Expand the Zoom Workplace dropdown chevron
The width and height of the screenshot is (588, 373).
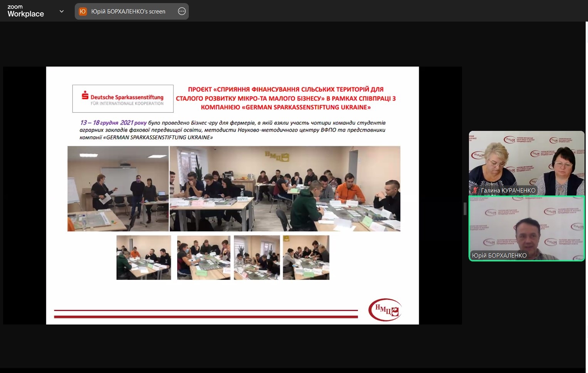coord(62,12)
